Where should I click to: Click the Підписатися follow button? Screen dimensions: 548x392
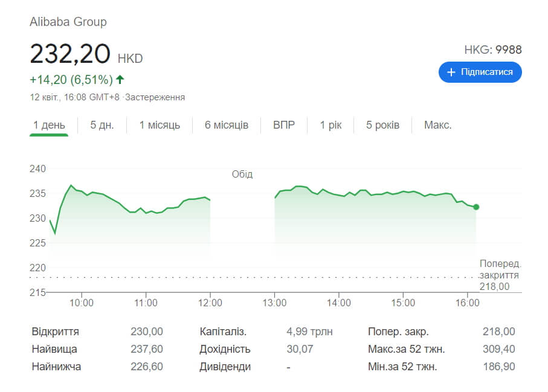[x=480, y=72]
